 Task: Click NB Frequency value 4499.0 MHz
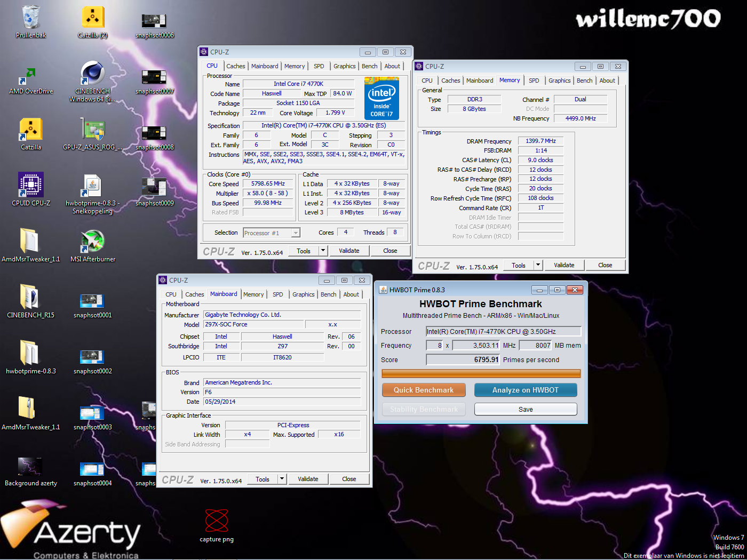tap(581, 118)
